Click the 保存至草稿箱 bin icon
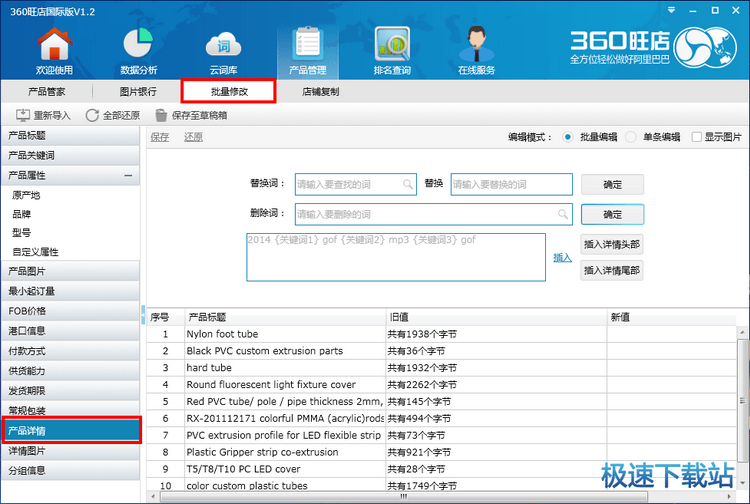The image size is (750, 504). click(x=161, y=115)
